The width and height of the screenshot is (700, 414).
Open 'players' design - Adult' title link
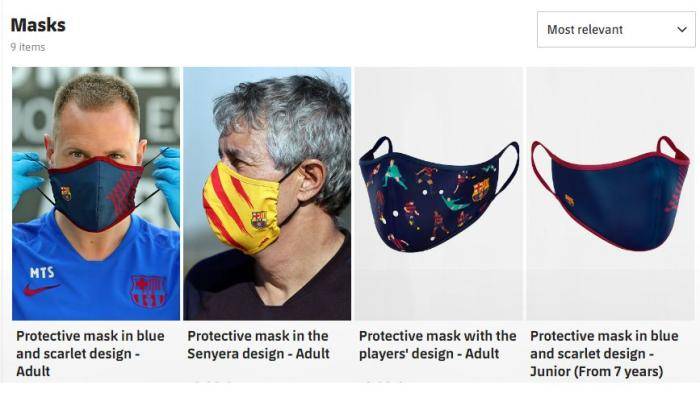click(438, 344)
